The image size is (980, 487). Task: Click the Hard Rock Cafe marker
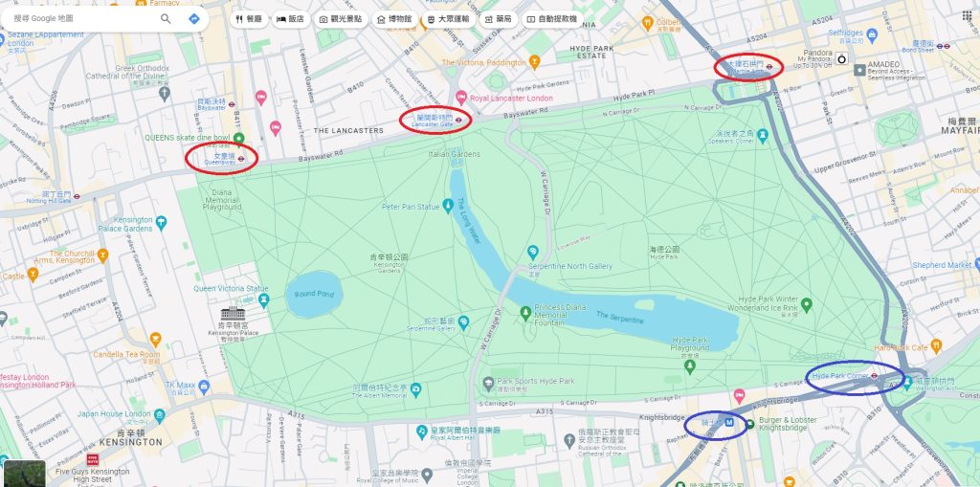click(x=936, y=344)
